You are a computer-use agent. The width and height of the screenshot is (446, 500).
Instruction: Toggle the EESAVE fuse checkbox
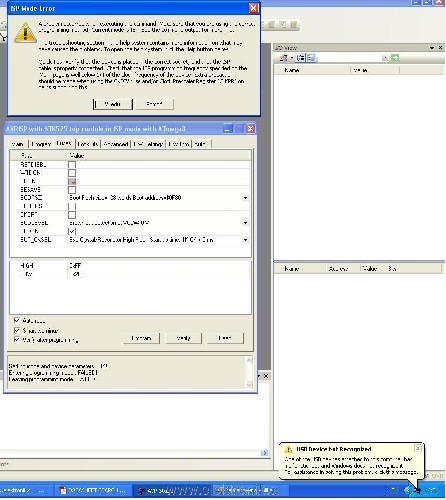[x=72, y=190]
